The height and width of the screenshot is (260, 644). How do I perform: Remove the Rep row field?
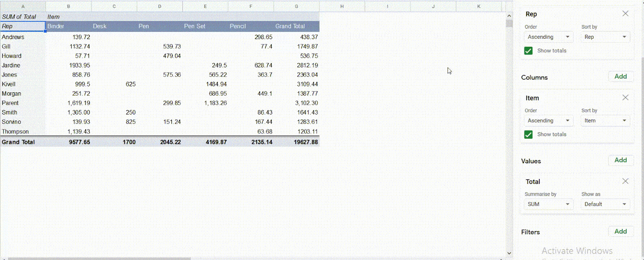[x=625, y=14]
